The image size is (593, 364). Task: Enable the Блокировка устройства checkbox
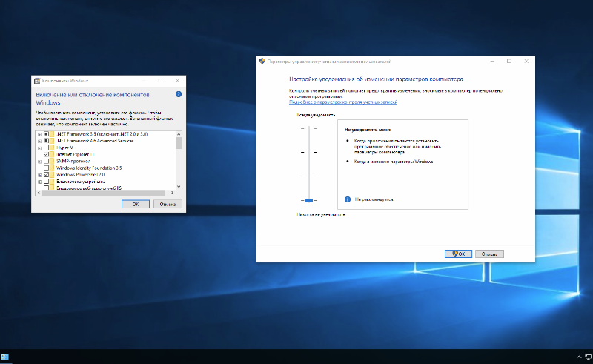[x=46, y=182]
